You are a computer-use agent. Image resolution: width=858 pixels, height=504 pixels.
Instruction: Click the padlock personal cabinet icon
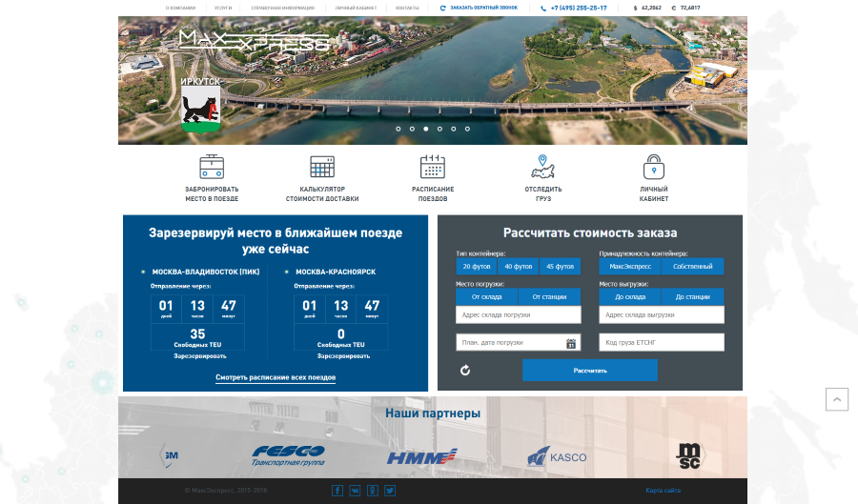[653, 167]
